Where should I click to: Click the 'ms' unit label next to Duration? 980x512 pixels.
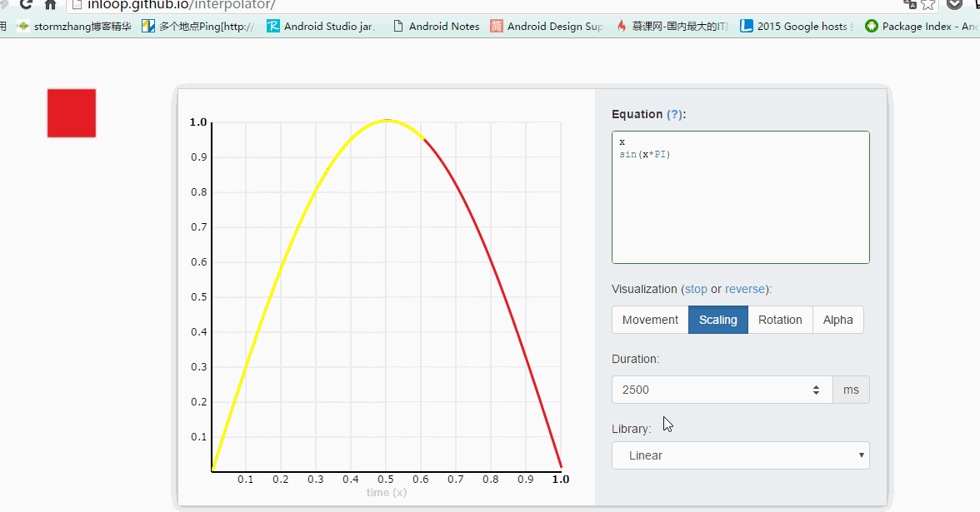point(852,390)
